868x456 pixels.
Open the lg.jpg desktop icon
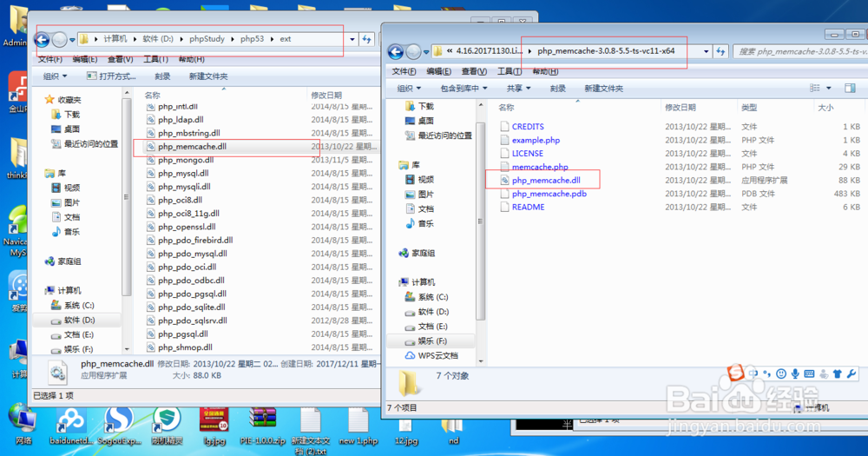tap(214, 426)
